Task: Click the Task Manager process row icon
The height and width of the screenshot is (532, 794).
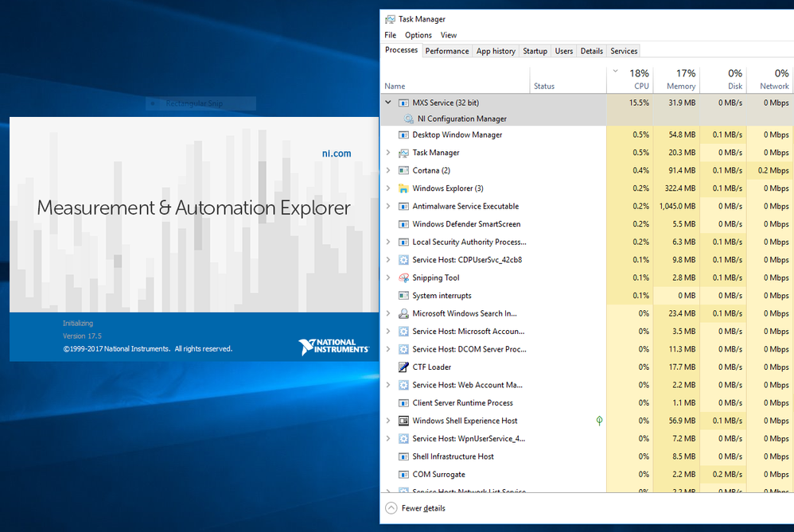Action: (403, 153)
